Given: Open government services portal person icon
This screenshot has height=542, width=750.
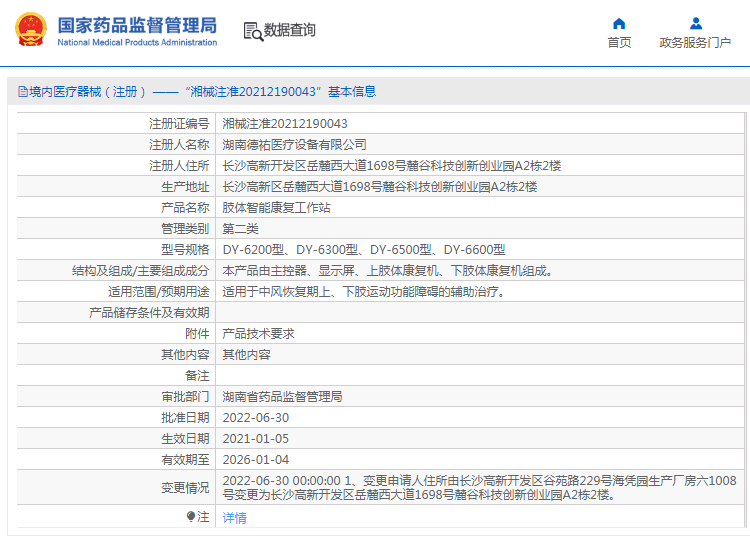Looking at the screenshot, I should click(x=696, y=23).
